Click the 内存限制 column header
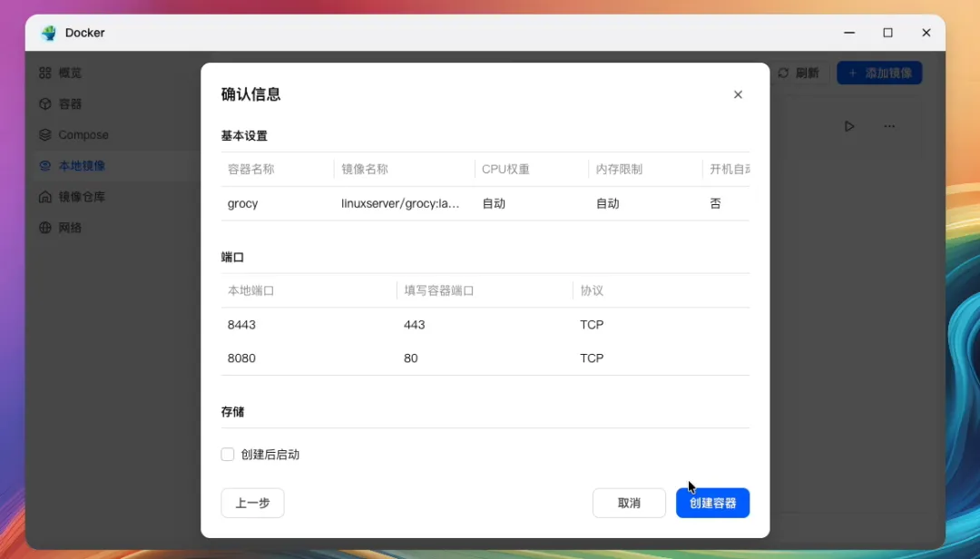The width and height of the screenshot is (980, 559). tap(619, 169)
